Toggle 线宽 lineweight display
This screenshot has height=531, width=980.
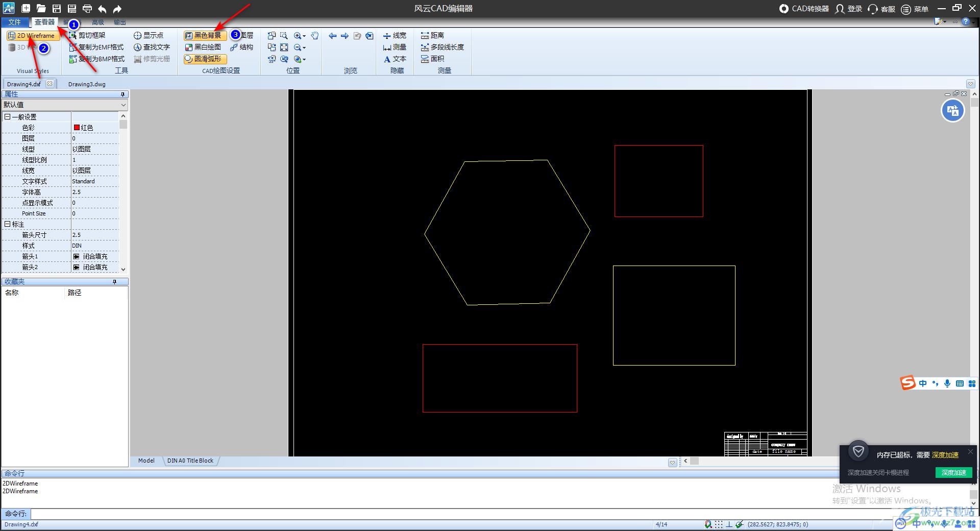395,35
